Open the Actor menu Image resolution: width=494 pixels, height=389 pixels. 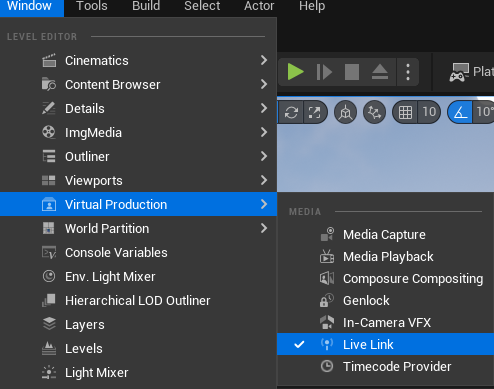click(x=259, y=6)
